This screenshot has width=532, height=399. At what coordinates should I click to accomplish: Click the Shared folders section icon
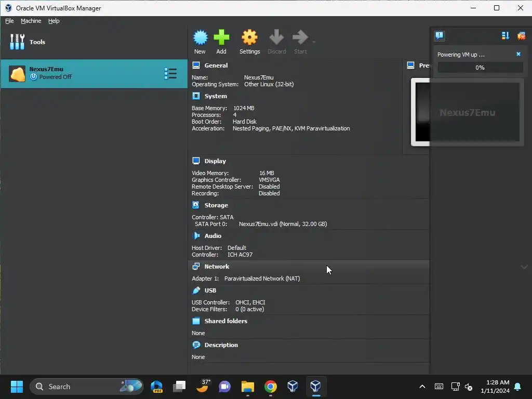pos(196,321)
